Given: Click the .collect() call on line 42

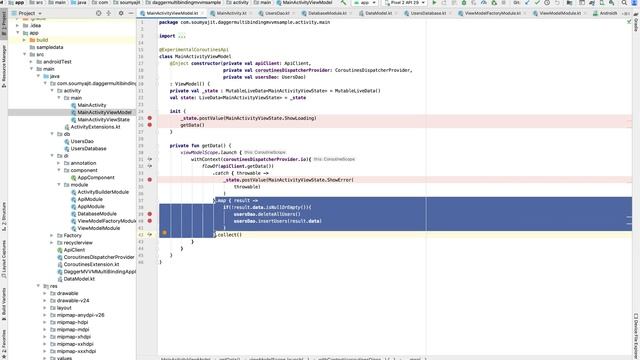Looking at the screenshot, I should [x=229, y=235].
